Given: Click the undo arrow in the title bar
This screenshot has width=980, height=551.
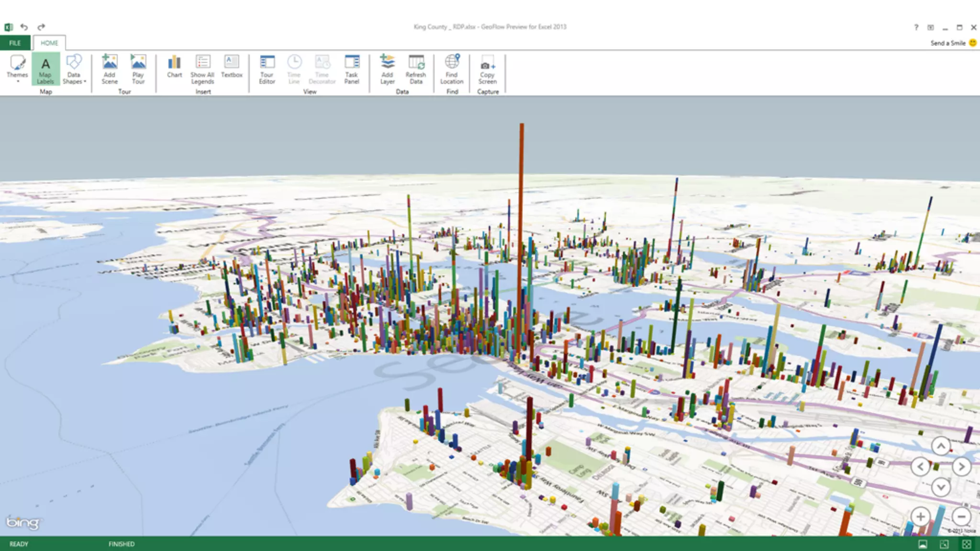Looking at the screenshot, I should tap(24, 27).
